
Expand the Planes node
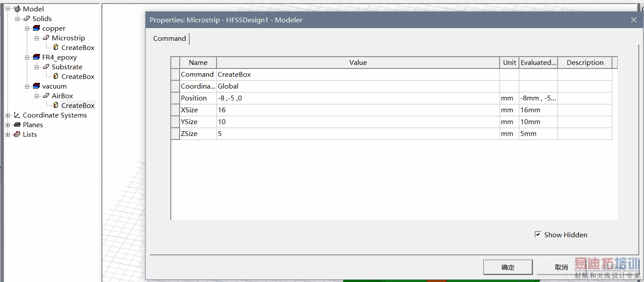coord(7,125)
